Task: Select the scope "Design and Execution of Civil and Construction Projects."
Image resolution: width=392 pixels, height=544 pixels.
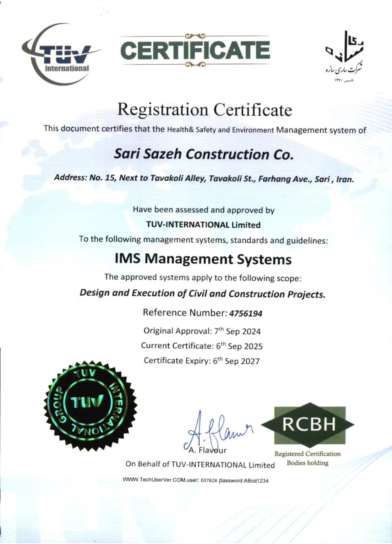Action: click(x=202, y=294)
